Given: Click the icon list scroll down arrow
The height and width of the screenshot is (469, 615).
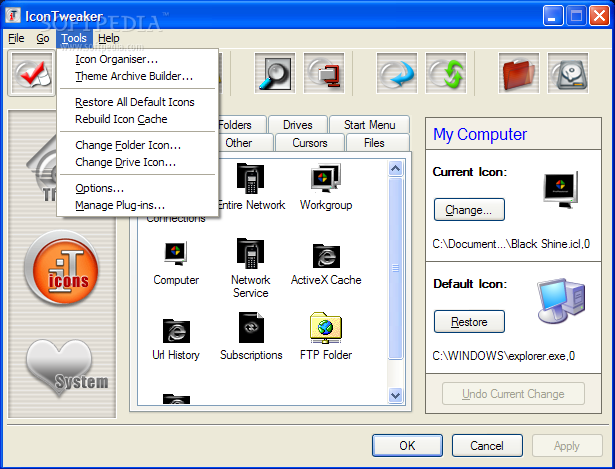Looking at the screenshot, I should click(x=395, y=395).
